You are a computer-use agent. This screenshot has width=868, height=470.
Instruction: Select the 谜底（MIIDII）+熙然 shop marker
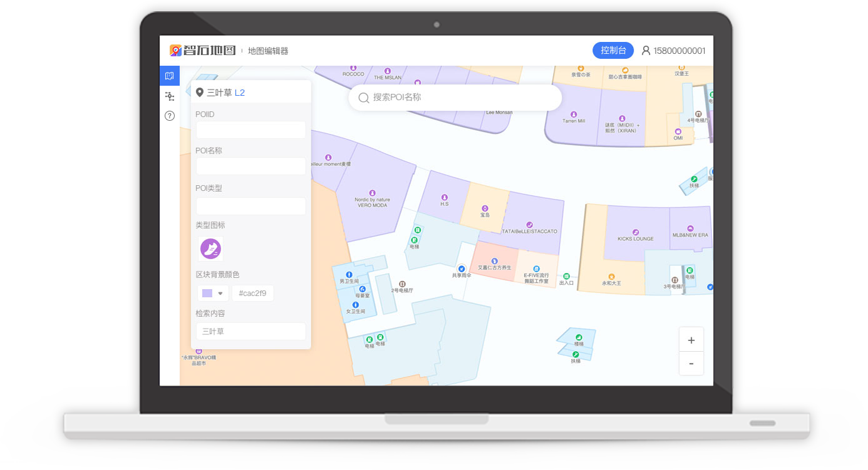pos(622,118)
